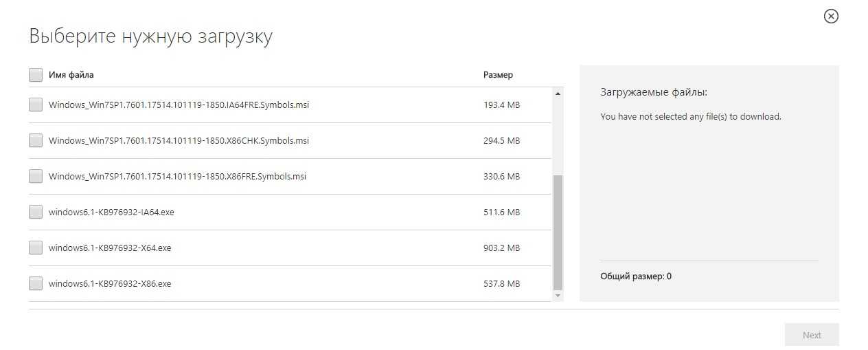Enable the X86FRE.Symbols.msi checkbox

point(36,176)
